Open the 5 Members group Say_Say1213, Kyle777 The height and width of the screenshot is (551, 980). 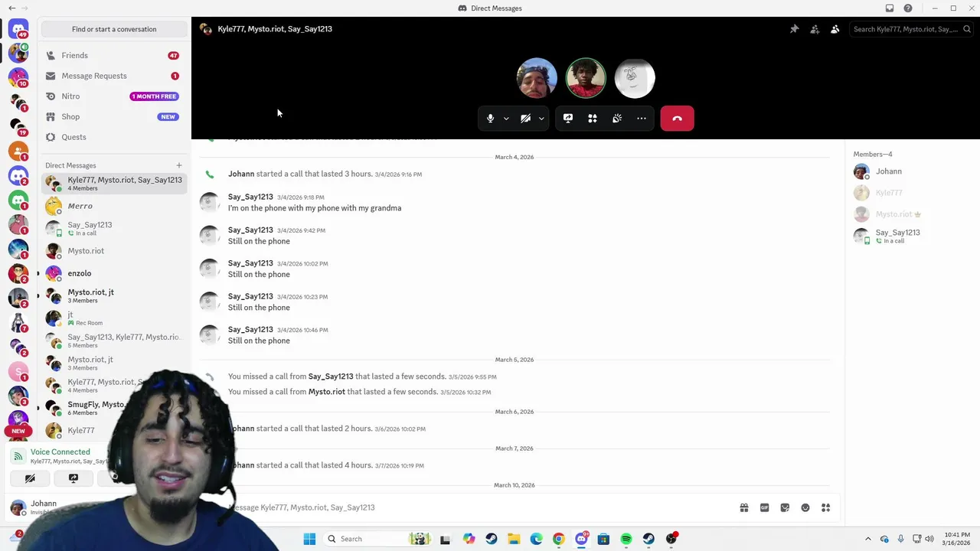tap(114, 341)
